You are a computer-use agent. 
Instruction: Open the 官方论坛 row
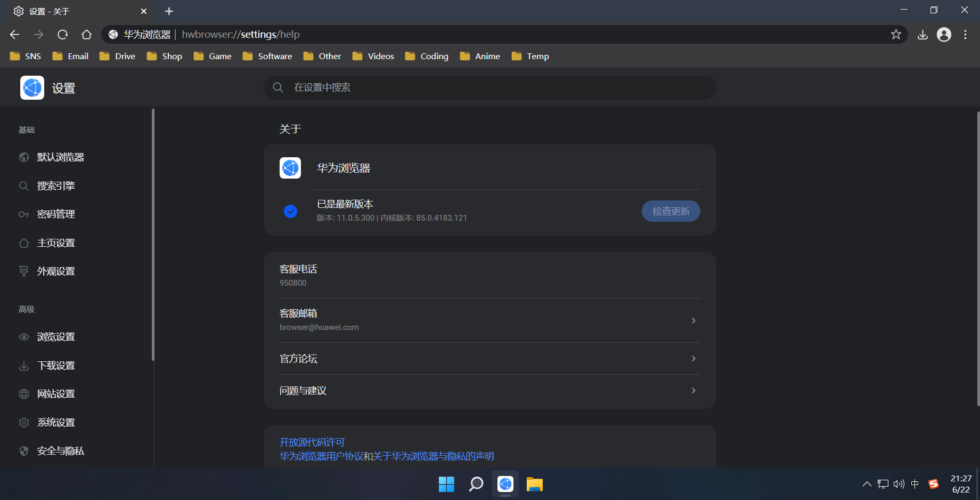pos(489,359)
